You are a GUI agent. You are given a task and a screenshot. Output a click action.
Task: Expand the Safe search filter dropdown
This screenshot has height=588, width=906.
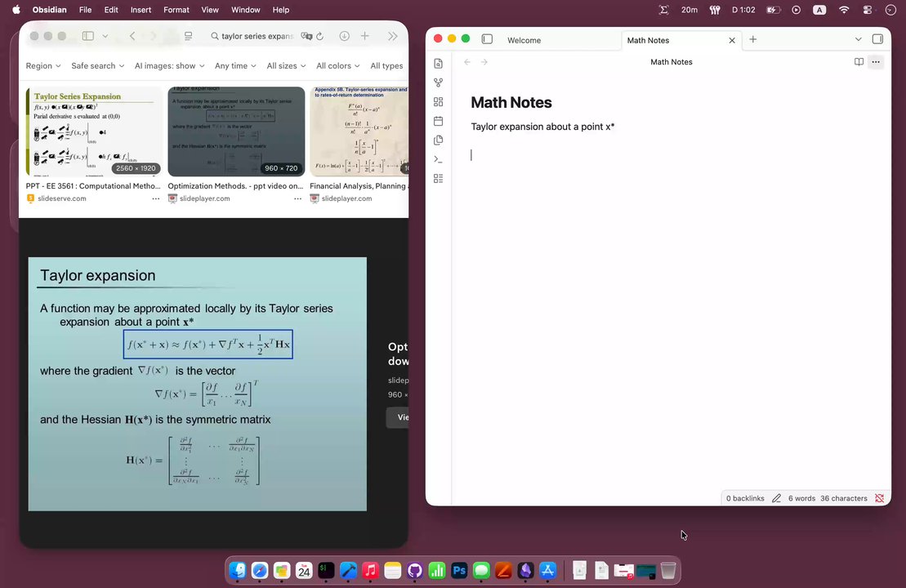click(x=98, y=66)
